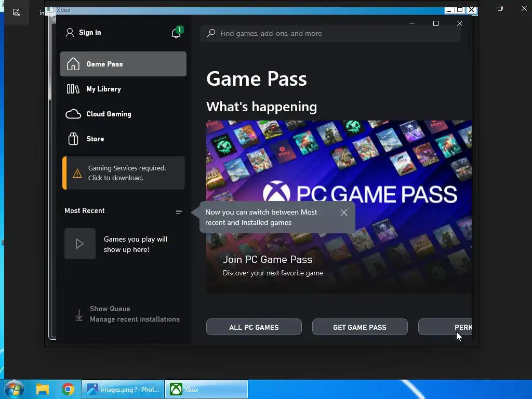This screenshot has height=399, width=532.
Task: Select the Game Pass home tab
Action: (x=123, y=64)
